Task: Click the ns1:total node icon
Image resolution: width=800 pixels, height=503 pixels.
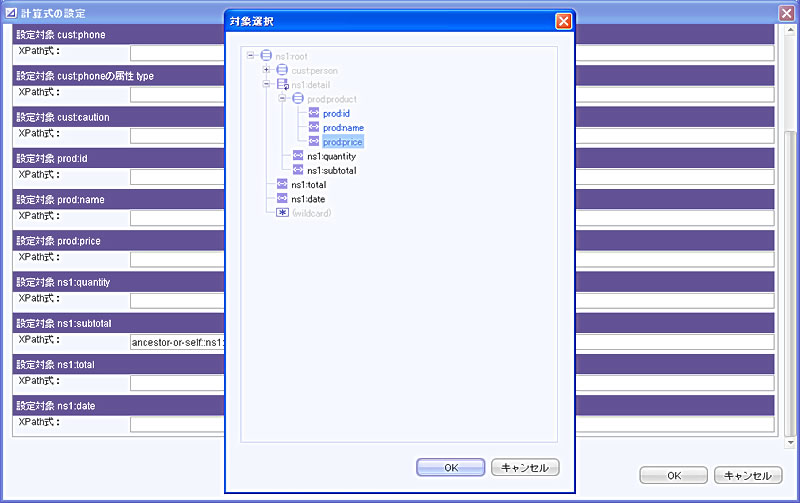Action: pyautogui.click(x=282, y=184)
